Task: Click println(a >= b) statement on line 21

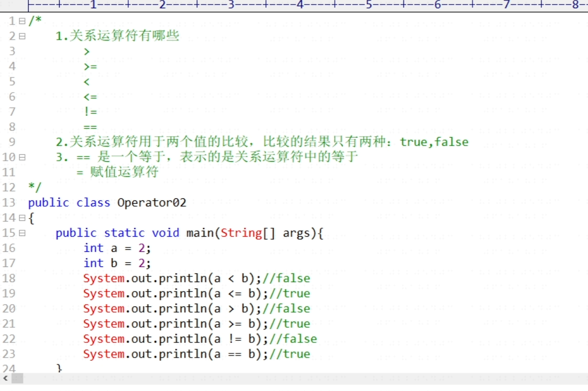Action: [x=176, y=324]
